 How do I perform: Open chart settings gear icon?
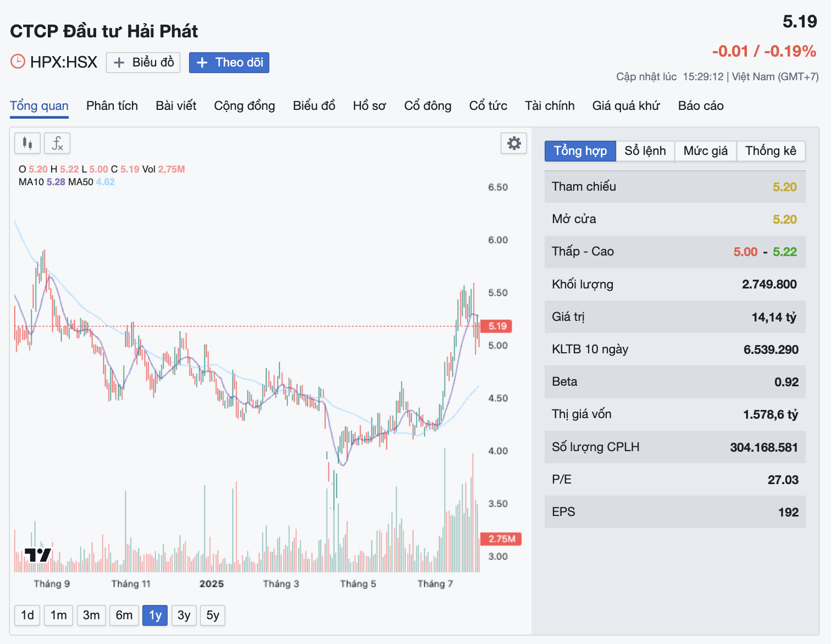point(514,143)
